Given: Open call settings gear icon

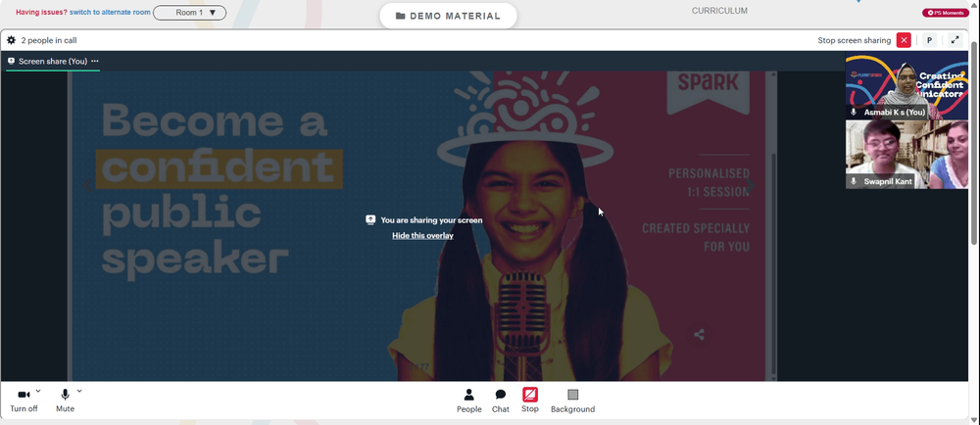Looking at the screenshot, I should coord(11,40).
